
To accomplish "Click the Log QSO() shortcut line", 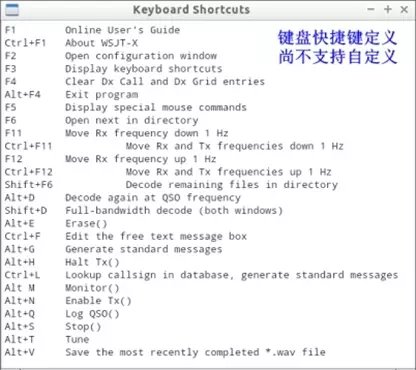I will pyautogui.click(x=62, y=314).
